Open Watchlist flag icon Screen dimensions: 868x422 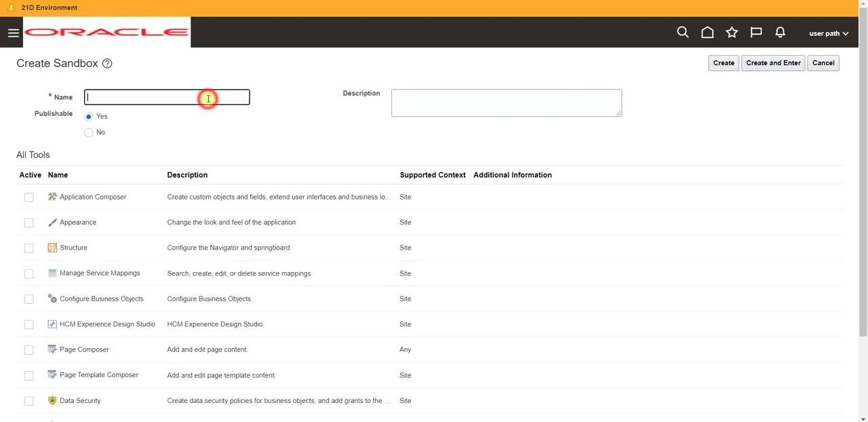tap(756, 33)
